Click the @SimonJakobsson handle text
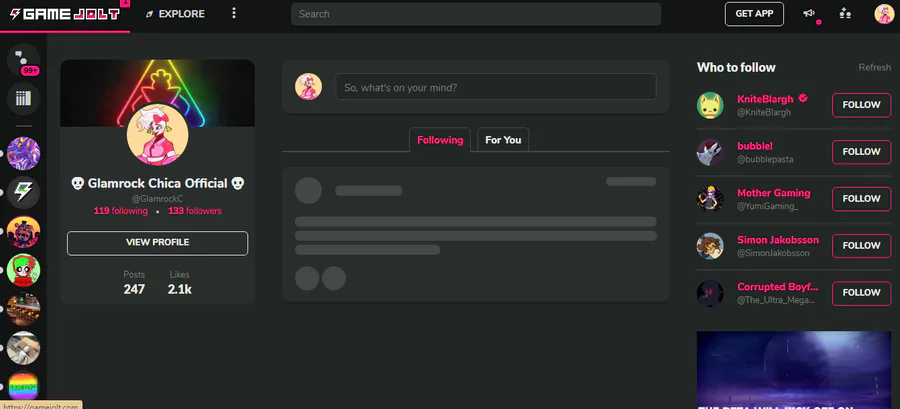Viewport: 900px width, 409px height. coord(773,253)
